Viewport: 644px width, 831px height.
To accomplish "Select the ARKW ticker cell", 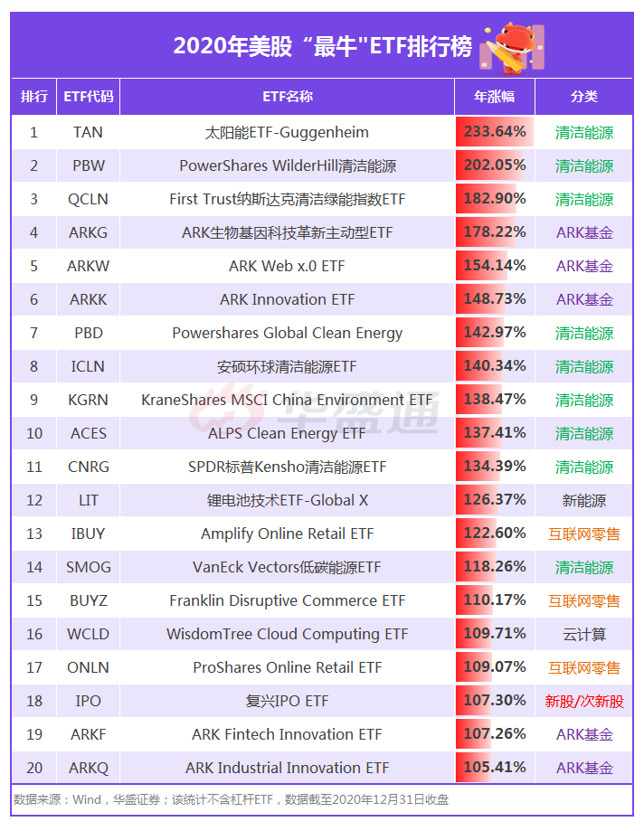I will 88,266.
